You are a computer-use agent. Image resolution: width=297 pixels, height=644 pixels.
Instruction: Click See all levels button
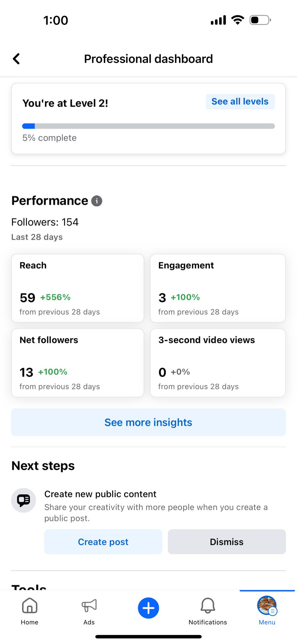point(240,102)
